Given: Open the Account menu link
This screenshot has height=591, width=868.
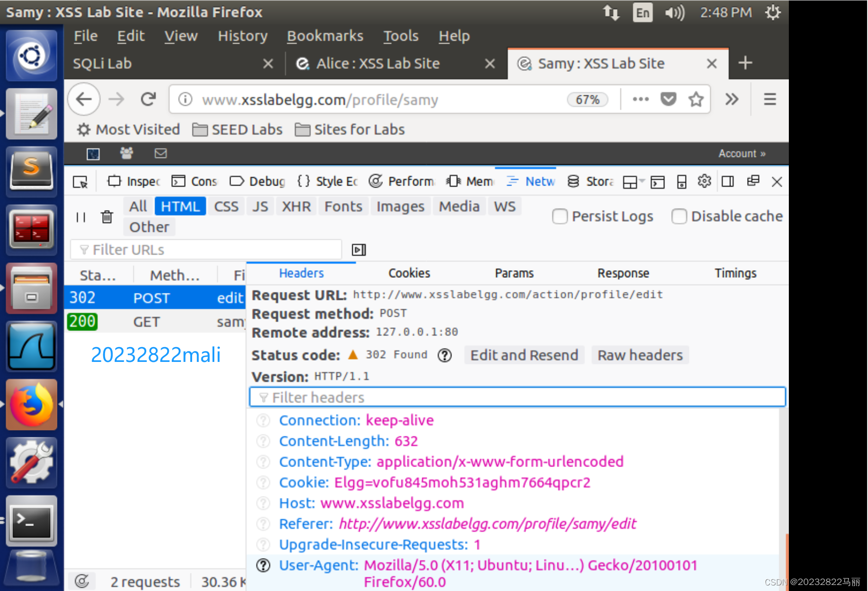Looking at the screenshot, I should [742, 153].
